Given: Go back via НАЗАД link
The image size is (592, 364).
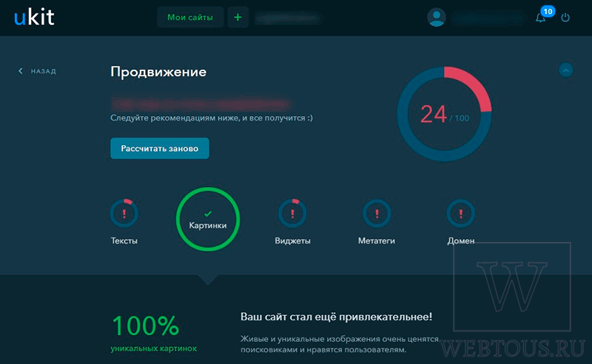Looking at the screenshot, I should tap(38, 71).
